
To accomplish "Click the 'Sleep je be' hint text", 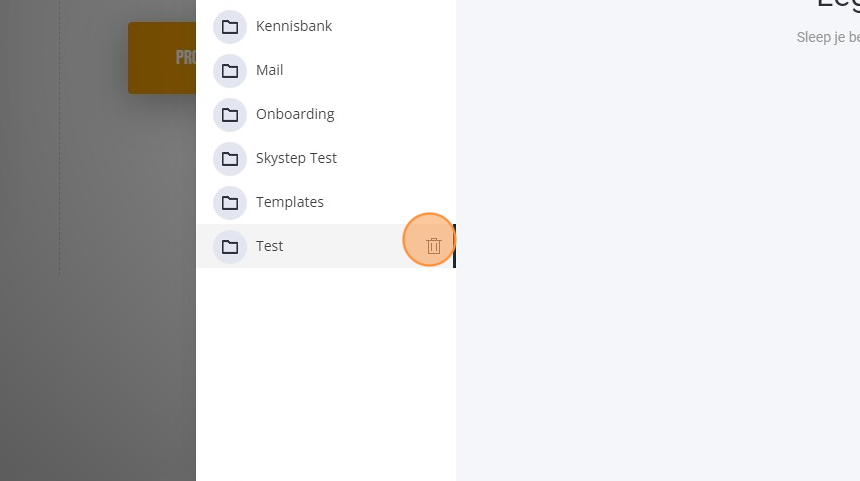I will click(x=828, y=37).
